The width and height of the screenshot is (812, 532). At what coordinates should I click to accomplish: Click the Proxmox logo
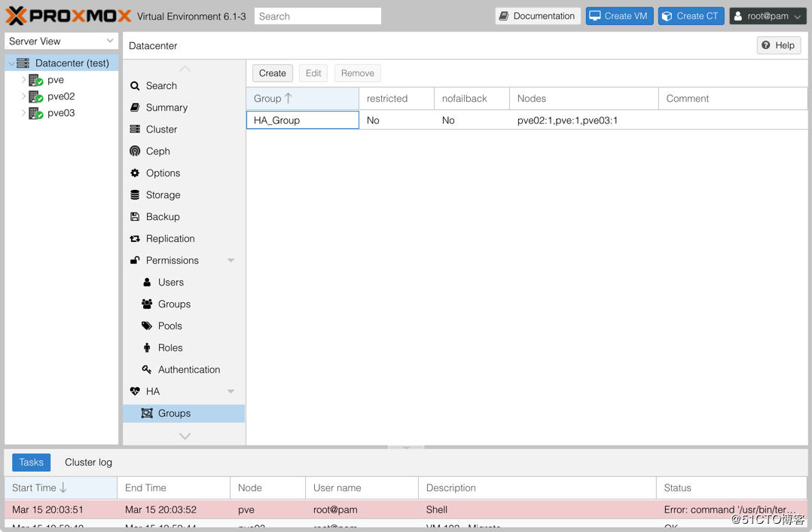click(69, 16)
